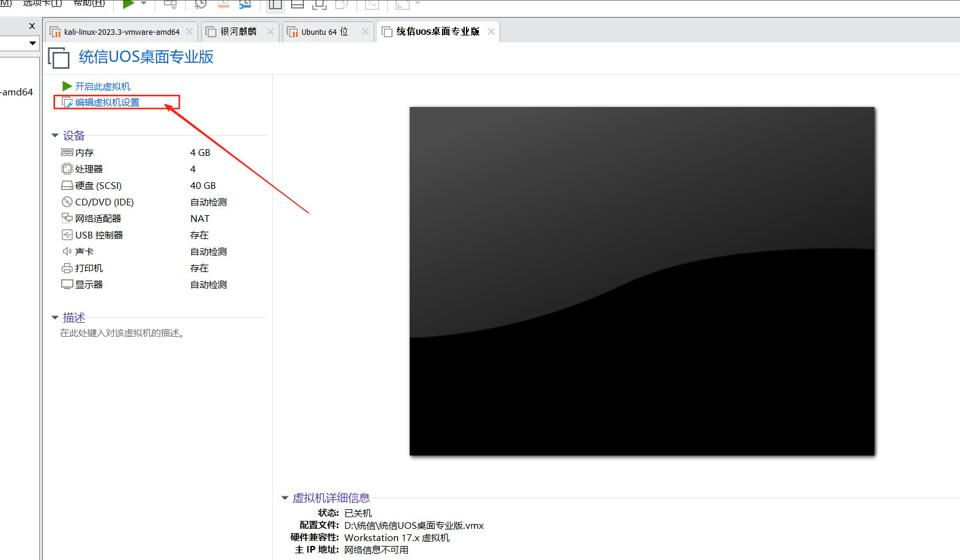960x560 pixels.
Task: Switch to the 银河麒麟 tab
Action: click(238, 32)
